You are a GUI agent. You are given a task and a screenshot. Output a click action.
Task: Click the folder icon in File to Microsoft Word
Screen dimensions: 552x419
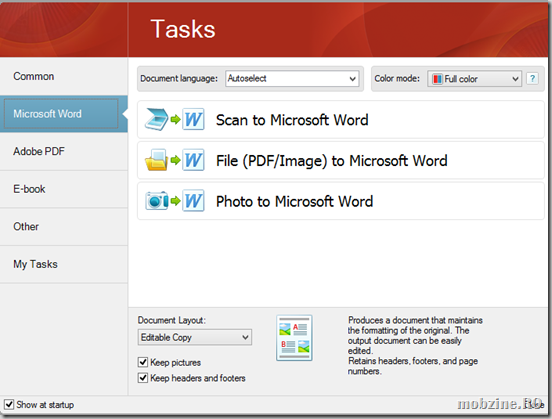156,160
